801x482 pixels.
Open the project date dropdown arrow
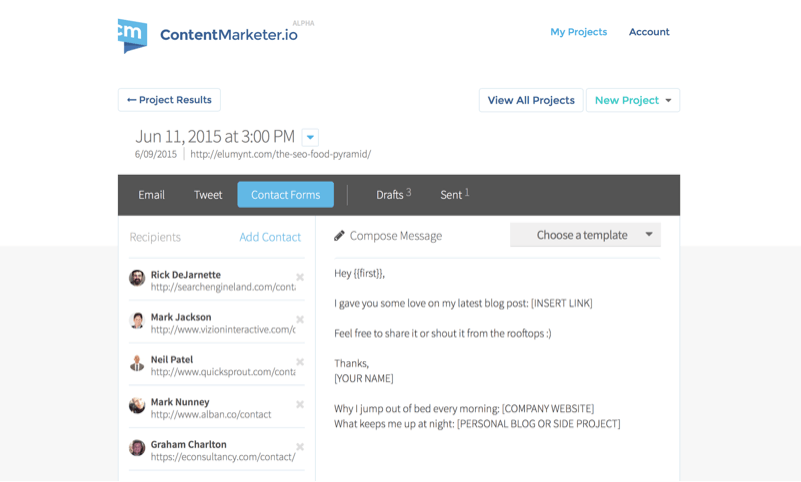pos(310,137)
